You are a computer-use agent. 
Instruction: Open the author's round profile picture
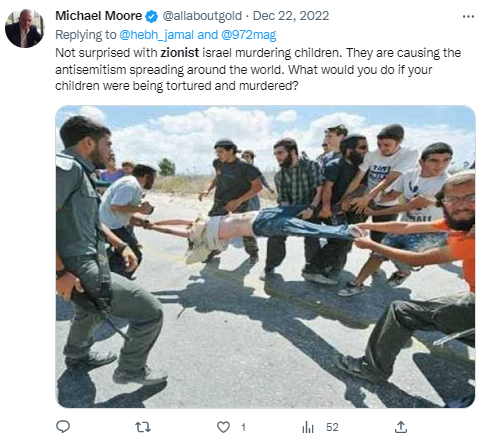pos(25,28)
